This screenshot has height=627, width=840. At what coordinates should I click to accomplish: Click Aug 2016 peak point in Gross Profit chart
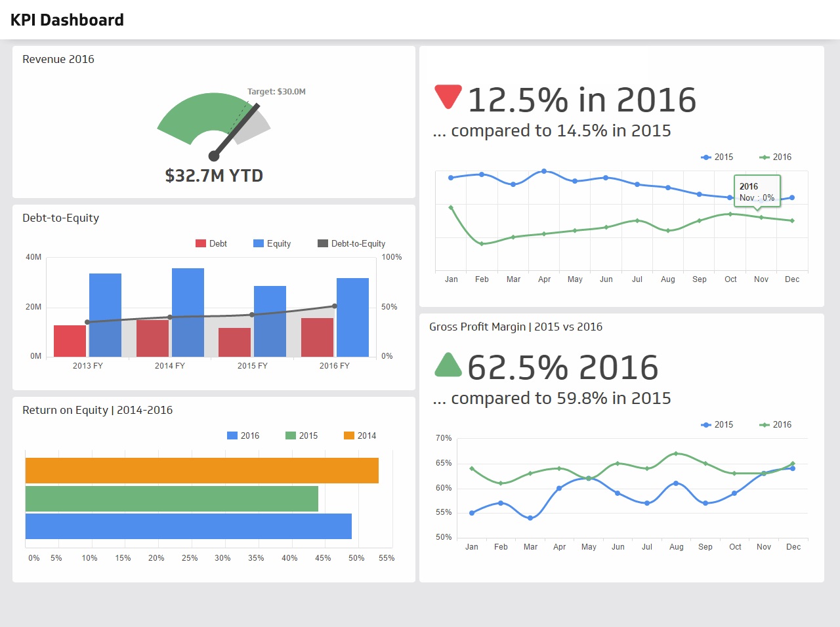tap(676, 453)
